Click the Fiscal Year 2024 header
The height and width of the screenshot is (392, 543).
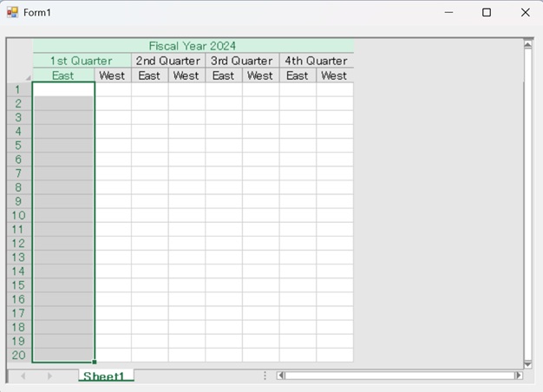point(193,46)
